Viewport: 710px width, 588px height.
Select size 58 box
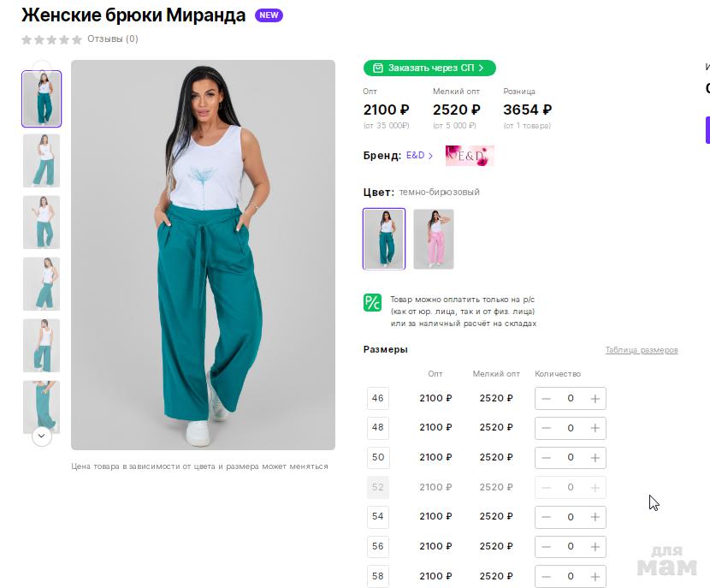[377, 576]
